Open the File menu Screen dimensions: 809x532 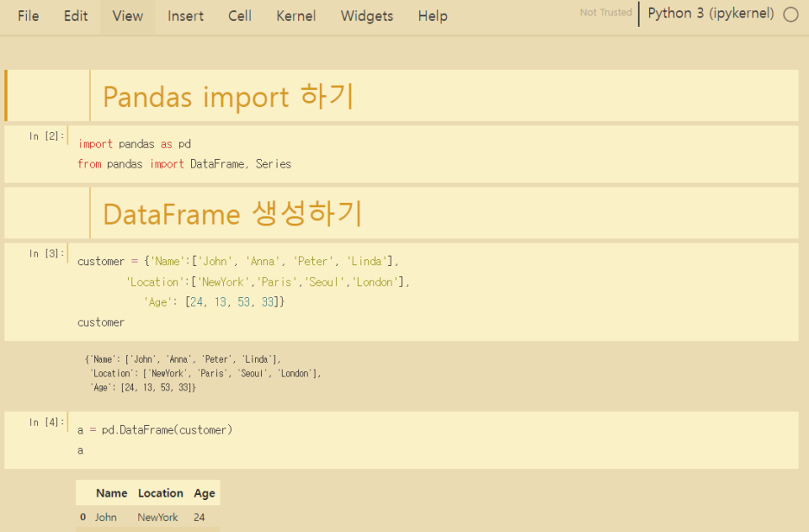(28, 16)
